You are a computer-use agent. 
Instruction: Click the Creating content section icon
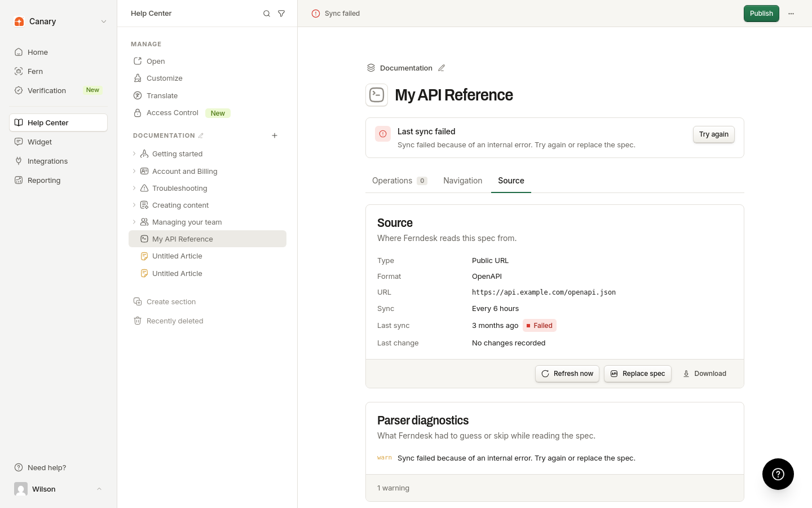(x=144, y=205)
